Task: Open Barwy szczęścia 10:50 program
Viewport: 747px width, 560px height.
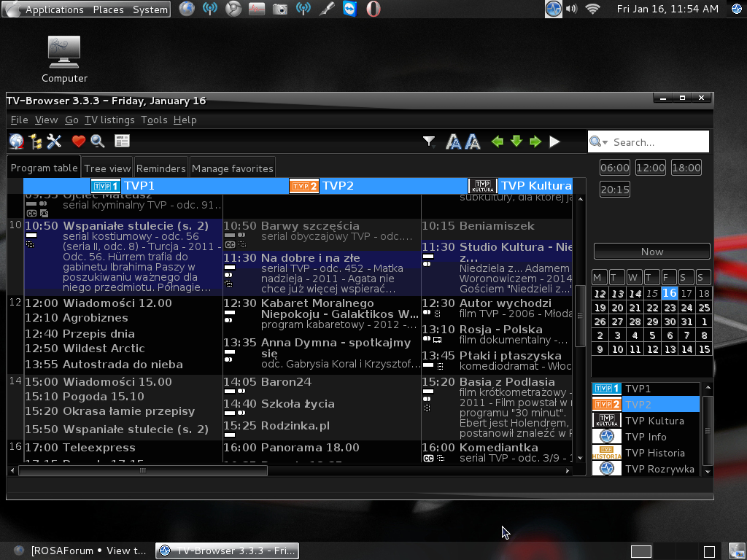Action: click(322, 235)
